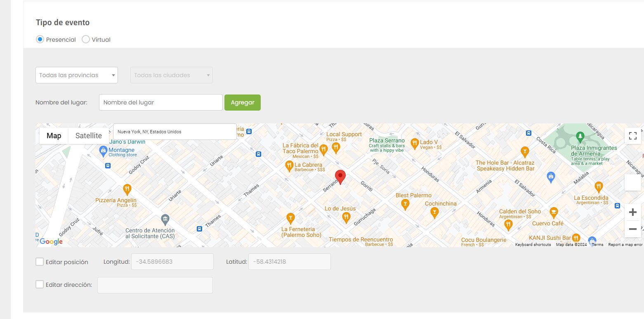The height and width of the screenshot is (319, 644).
Task: Click Plaza Serrano place label
Action: 387,140
